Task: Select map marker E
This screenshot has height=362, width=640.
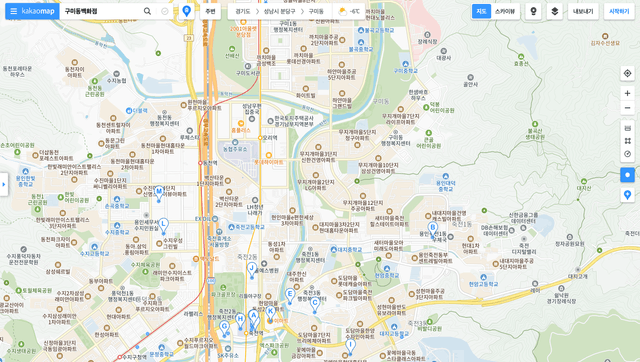Action: pyautogui.click(x=290, y=295)
